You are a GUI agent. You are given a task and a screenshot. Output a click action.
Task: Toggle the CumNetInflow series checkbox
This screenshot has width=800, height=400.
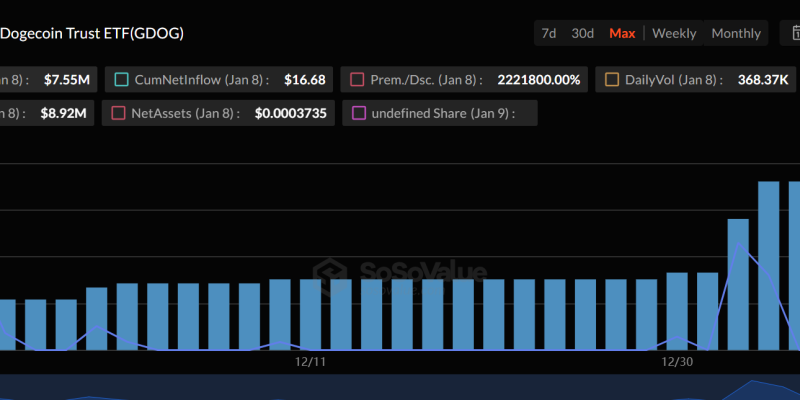(x=122, y=79)
